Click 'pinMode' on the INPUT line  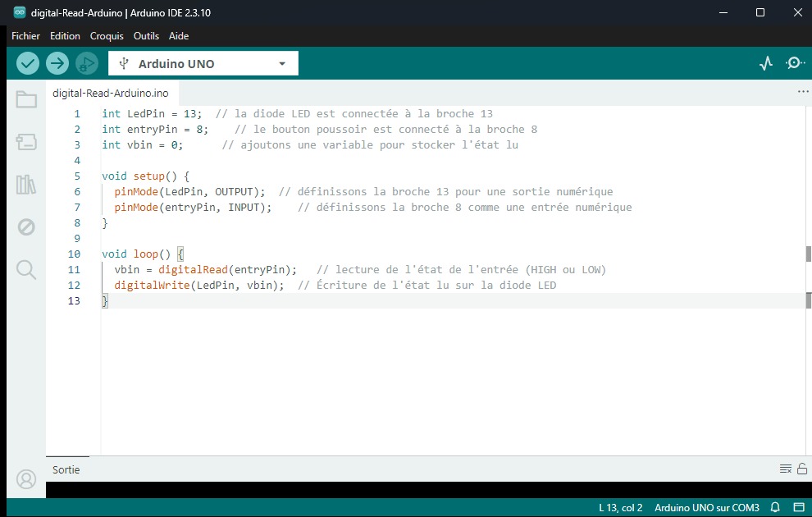pyautogui.click(x=136, y=208)
